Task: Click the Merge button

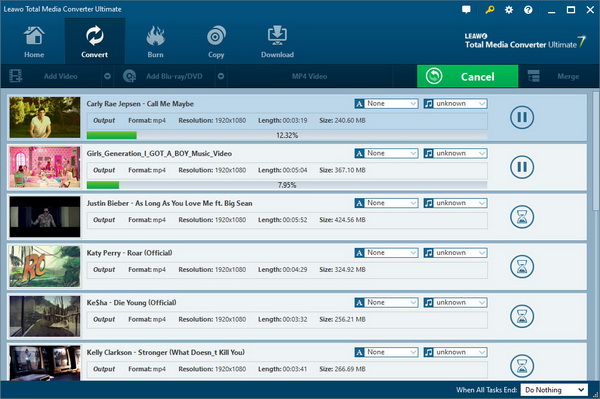Action: tap(554, 76)
